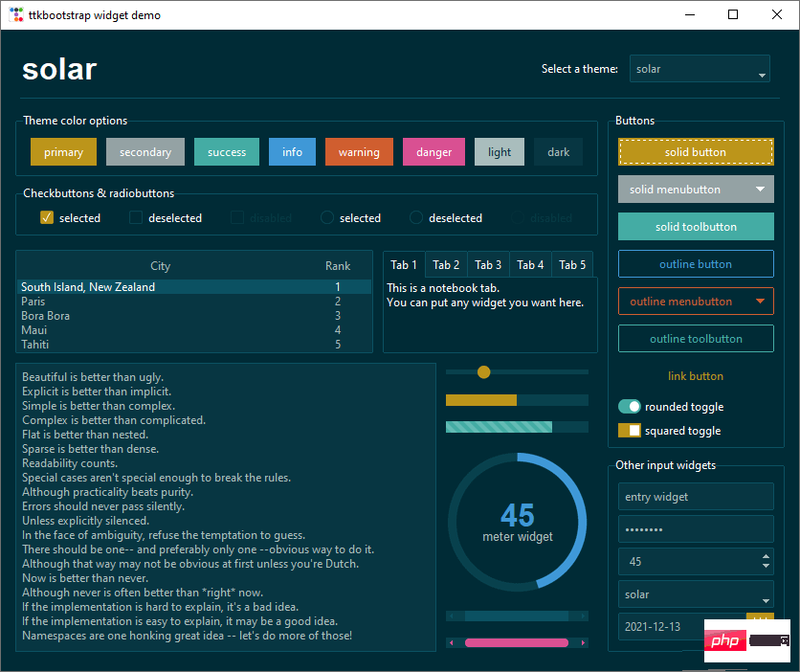This screenshot has height=672, width=800.
Task: Select the South Island, New Zealand row
Action: pyautogui.click(x=194, y=287)
